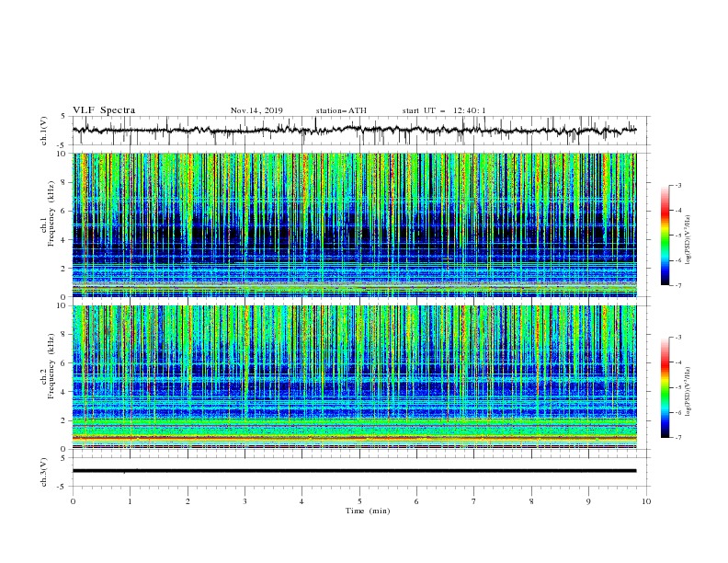This screenshot has height=563, width=728.
Task: Click the "5" minute tick on time axis
Action: (x=359, y=501)
